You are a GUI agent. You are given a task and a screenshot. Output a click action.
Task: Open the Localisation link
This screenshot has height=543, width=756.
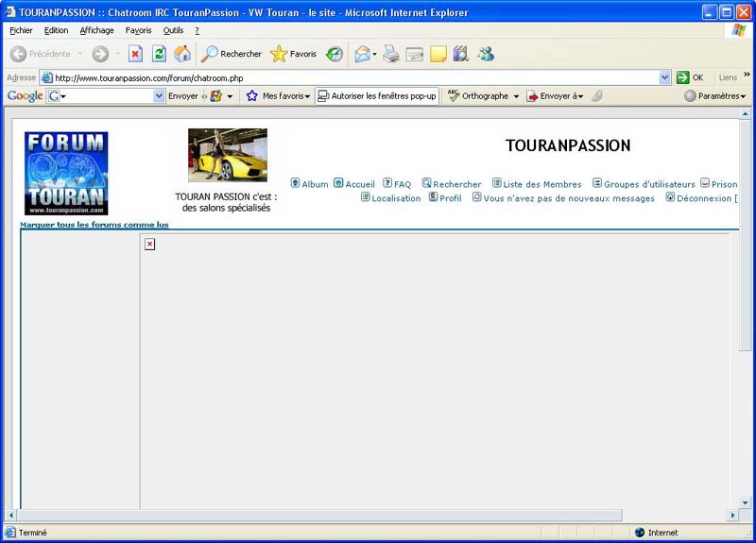(x=396, y=198)
